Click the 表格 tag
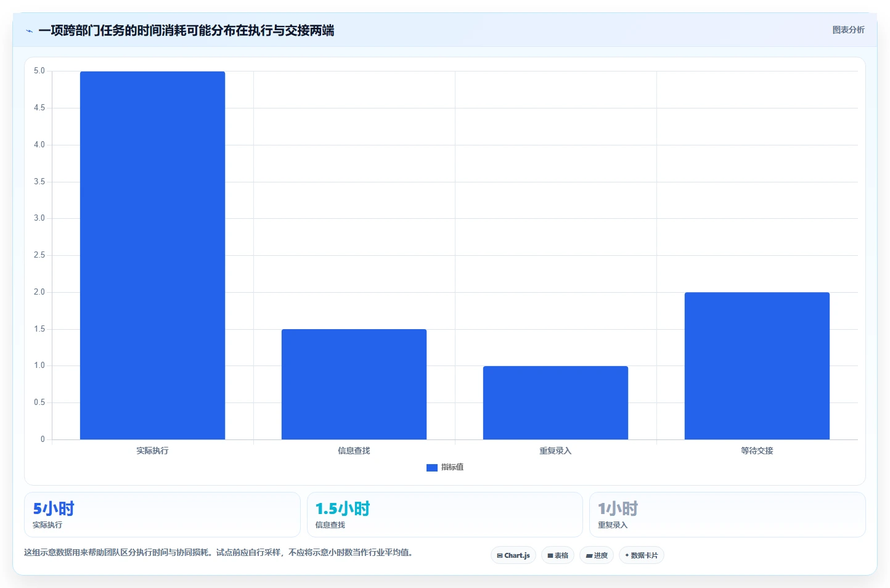The height and width of the screenshot is (588, 890). (558, 555)
